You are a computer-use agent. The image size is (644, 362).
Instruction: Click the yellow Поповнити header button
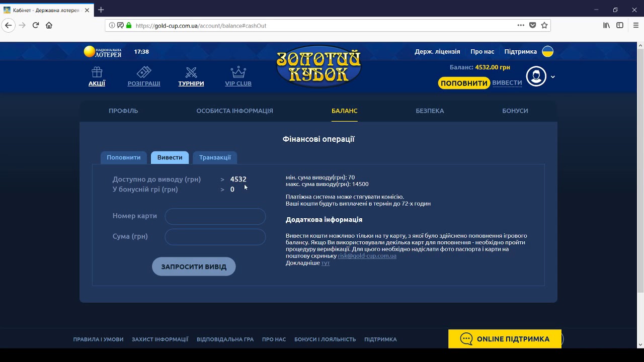(x=464, y=83)
